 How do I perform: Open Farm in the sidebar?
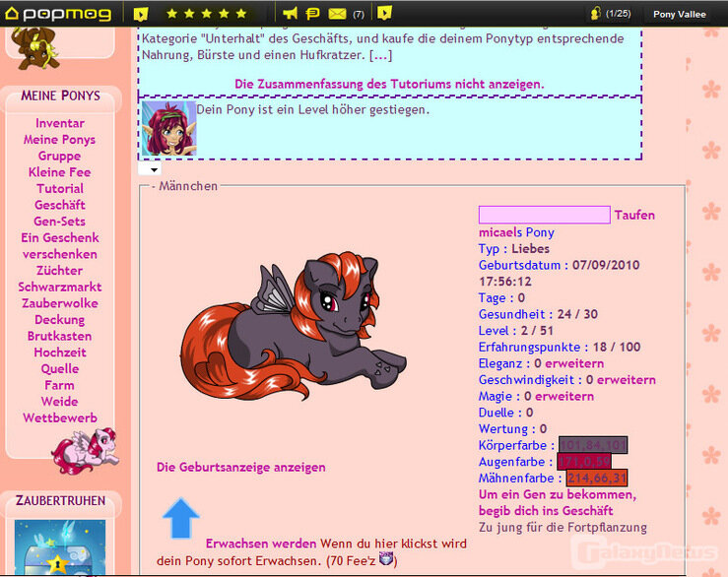click(x=59, y=385)
